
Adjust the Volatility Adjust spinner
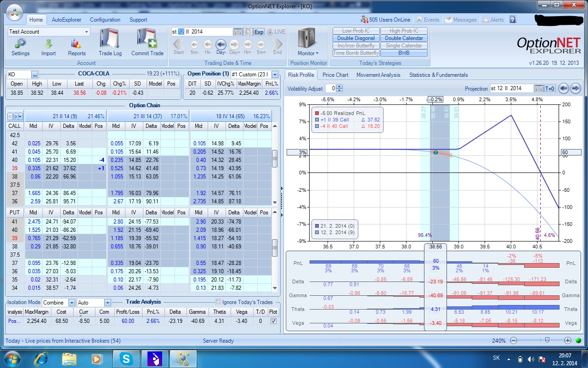[x=339, y=88]
